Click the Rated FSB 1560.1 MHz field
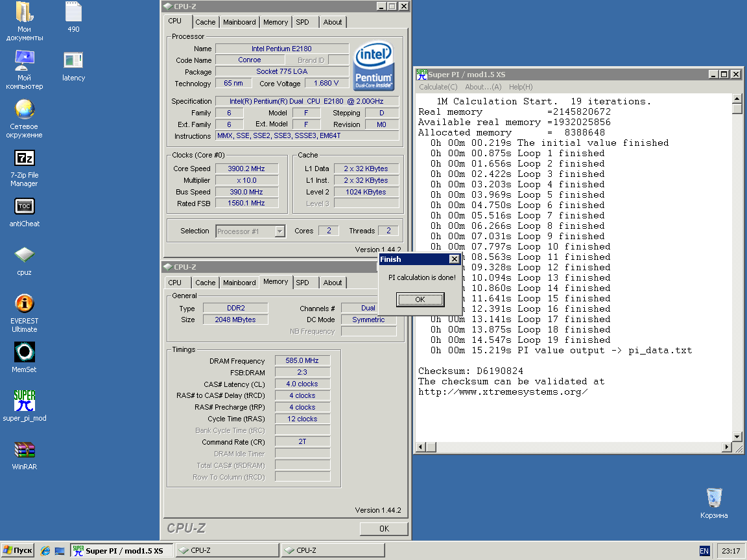 click(246, 203)
